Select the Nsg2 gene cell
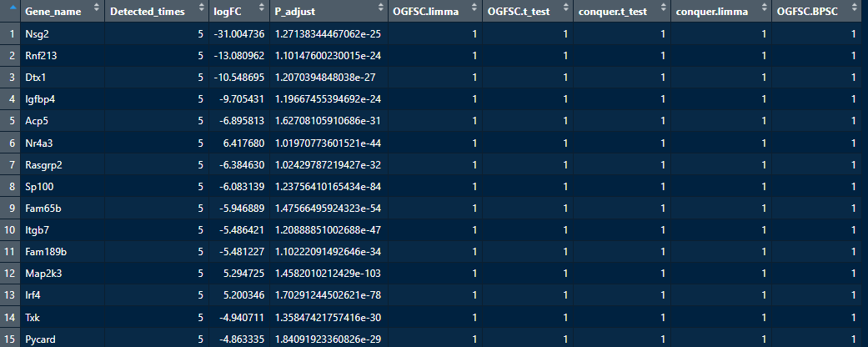868x347 pixels. [x=62, y=33]
